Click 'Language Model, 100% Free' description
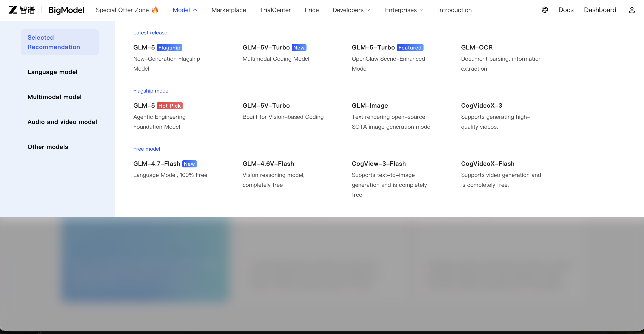 pos(170,175)
